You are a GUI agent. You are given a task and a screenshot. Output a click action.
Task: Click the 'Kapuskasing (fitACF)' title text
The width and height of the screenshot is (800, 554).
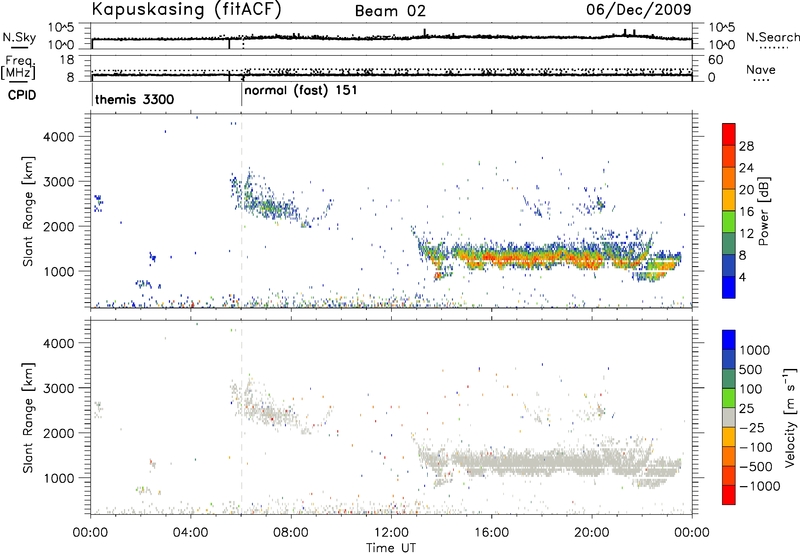coord(186,9)
